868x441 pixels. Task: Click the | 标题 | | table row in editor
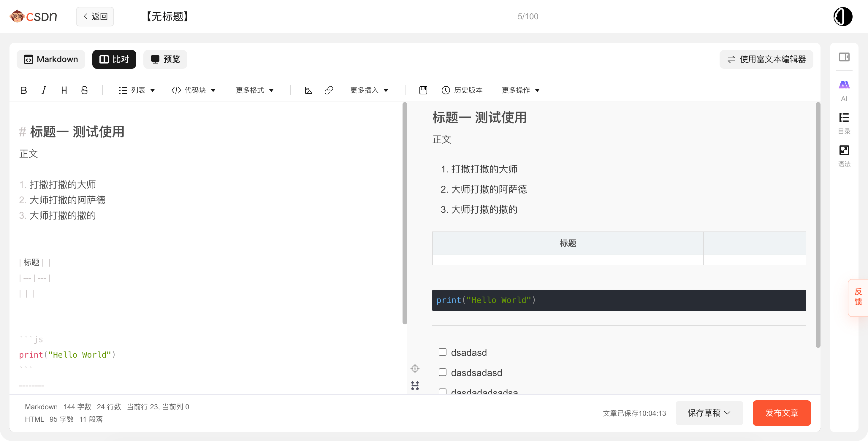point(35,262)
